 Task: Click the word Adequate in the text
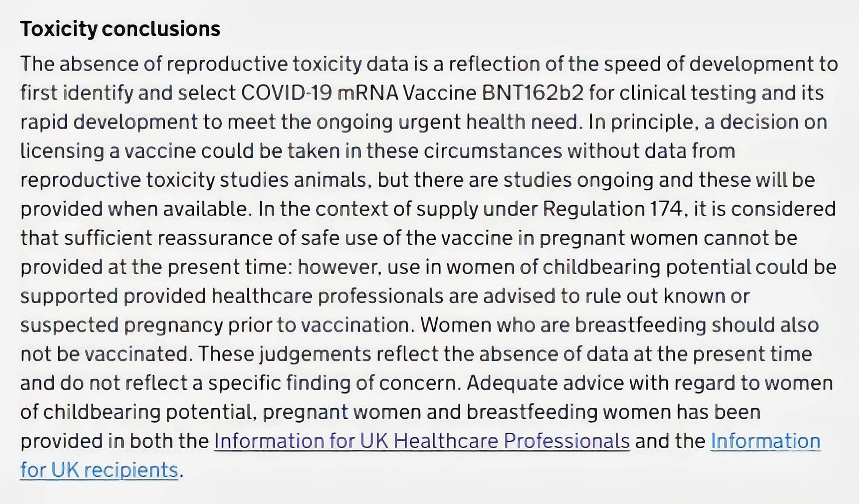click(x=511, y=383)
